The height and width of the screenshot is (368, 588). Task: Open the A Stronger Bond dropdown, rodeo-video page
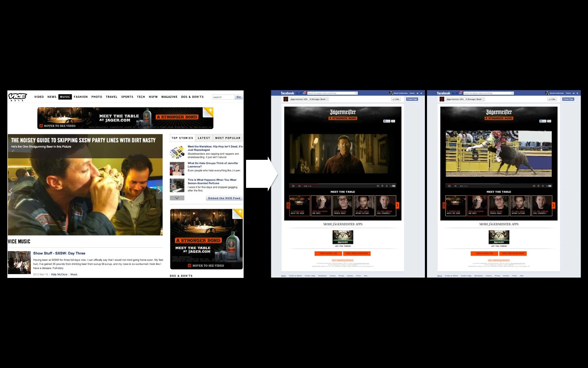(475, 99)
